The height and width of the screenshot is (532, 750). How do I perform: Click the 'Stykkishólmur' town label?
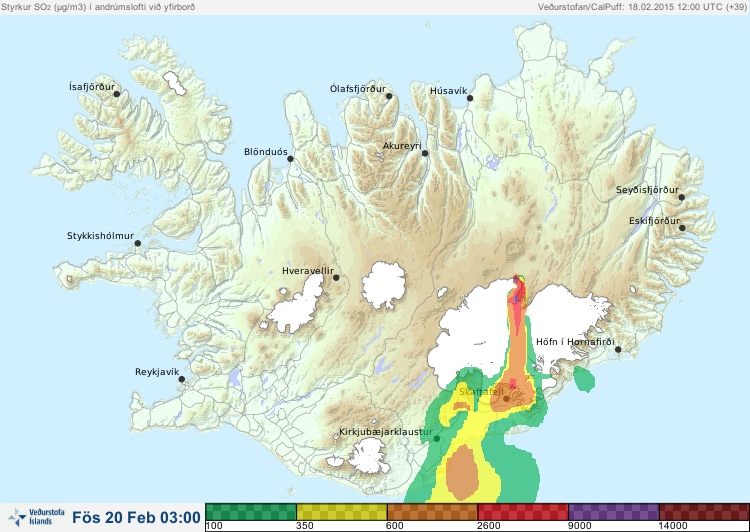pos(100,236)
